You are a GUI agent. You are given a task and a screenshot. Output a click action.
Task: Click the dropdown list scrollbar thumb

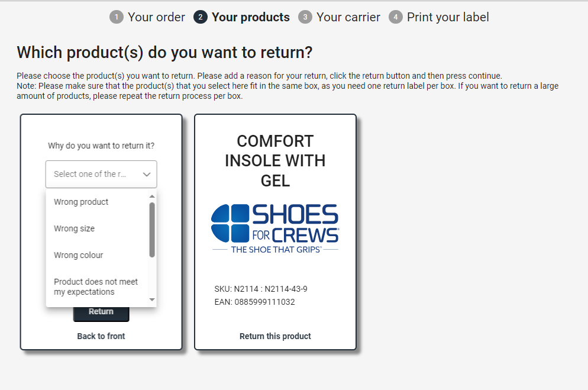coord(152,230)
